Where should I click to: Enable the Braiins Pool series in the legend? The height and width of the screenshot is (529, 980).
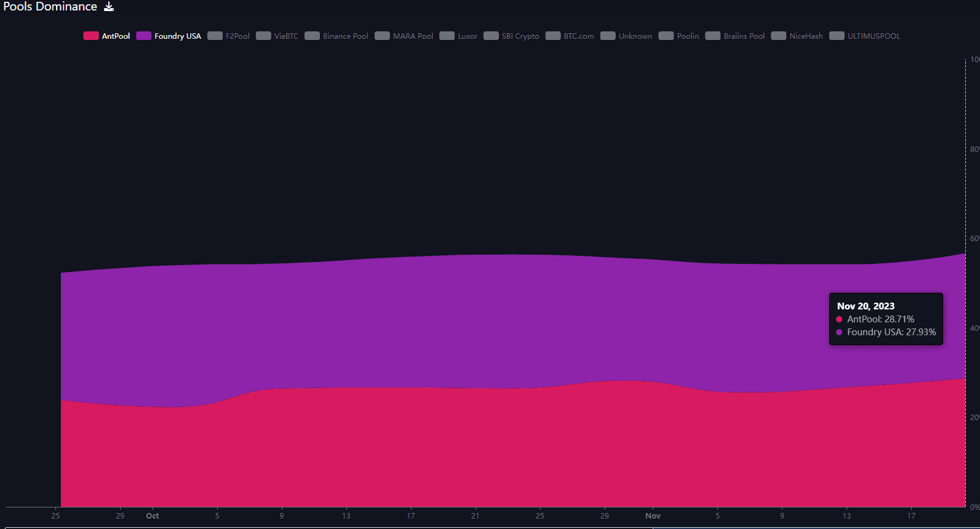[x=735, y=36]
